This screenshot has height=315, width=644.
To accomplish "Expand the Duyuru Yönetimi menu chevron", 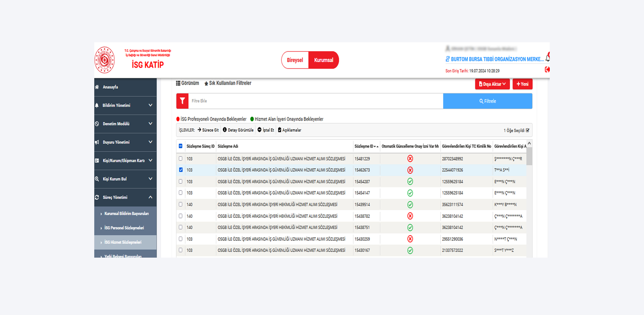I will (150, 142).
